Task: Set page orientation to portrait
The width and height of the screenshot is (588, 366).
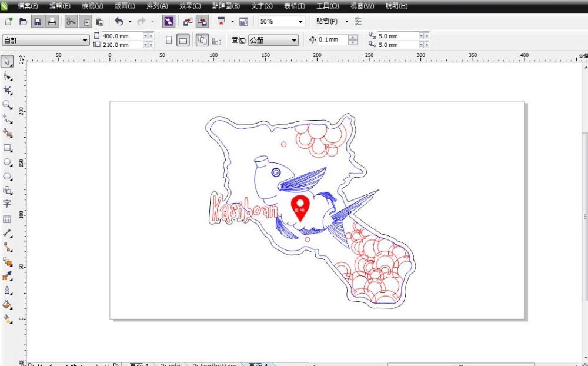Action: (x=169, y=40)
